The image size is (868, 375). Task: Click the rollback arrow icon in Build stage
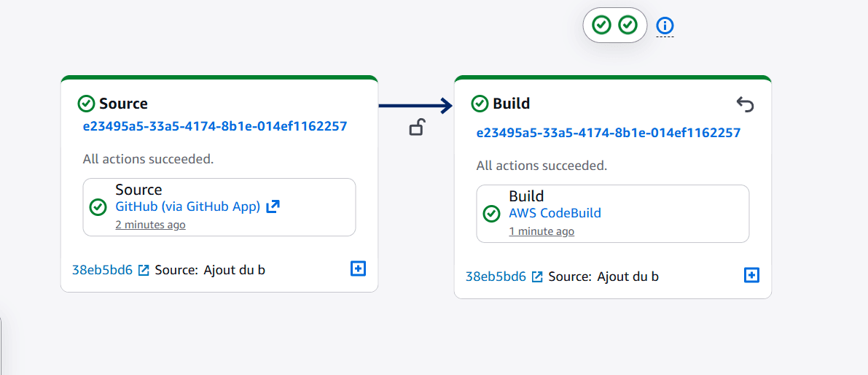pyautogui.click(x=745, y=105)
